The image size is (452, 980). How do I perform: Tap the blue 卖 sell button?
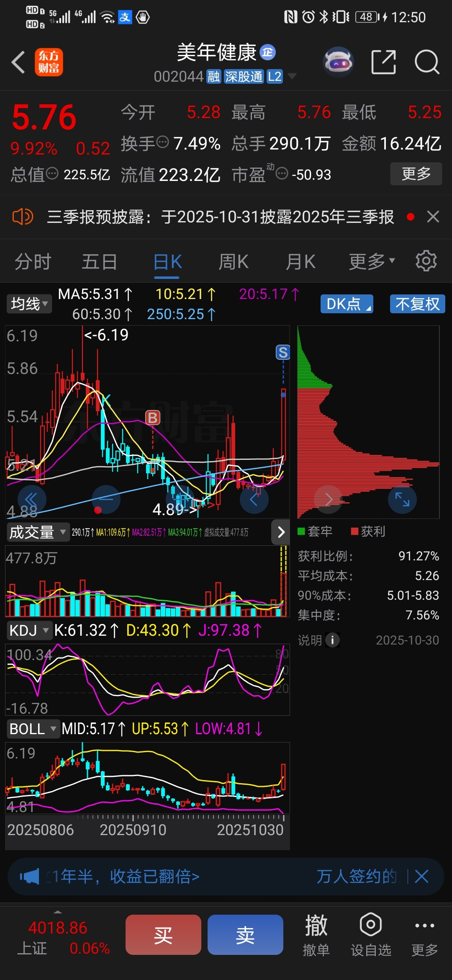point(245,935)
